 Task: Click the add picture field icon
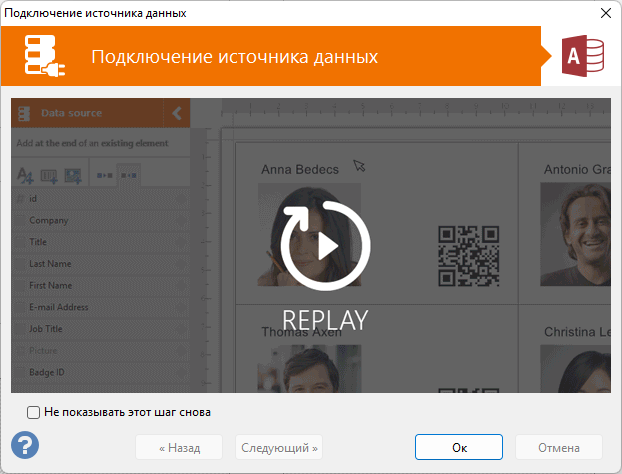tap(72, 175)
